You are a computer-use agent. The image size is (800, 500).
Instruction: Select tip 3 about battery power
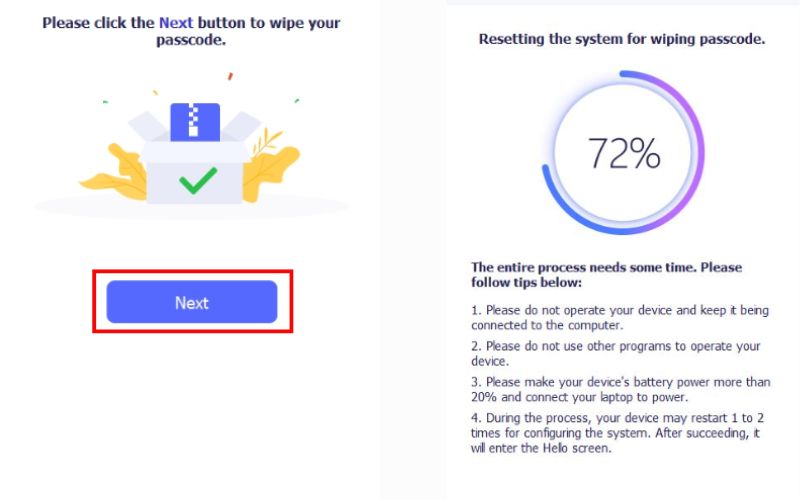point(620,388)
